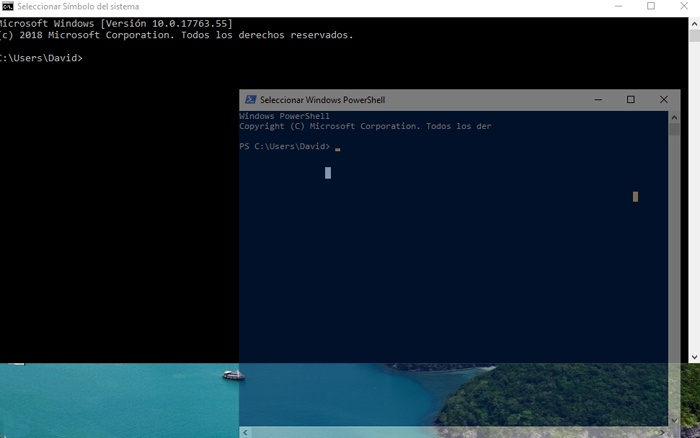Click PowerShell vertical scrollbar thumb

tap(674, 129)
